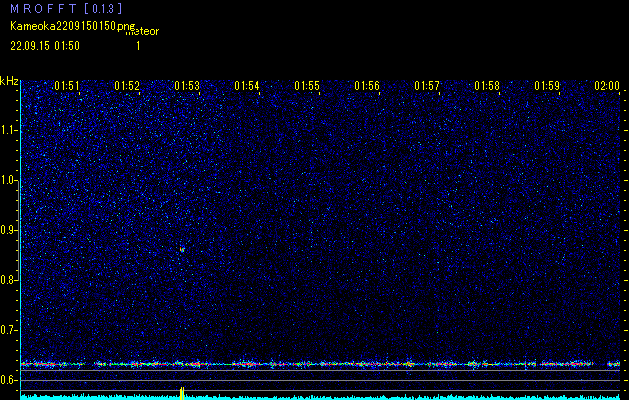Click the 22.09.15 01:50 timestamp

(x=45, y=46)
